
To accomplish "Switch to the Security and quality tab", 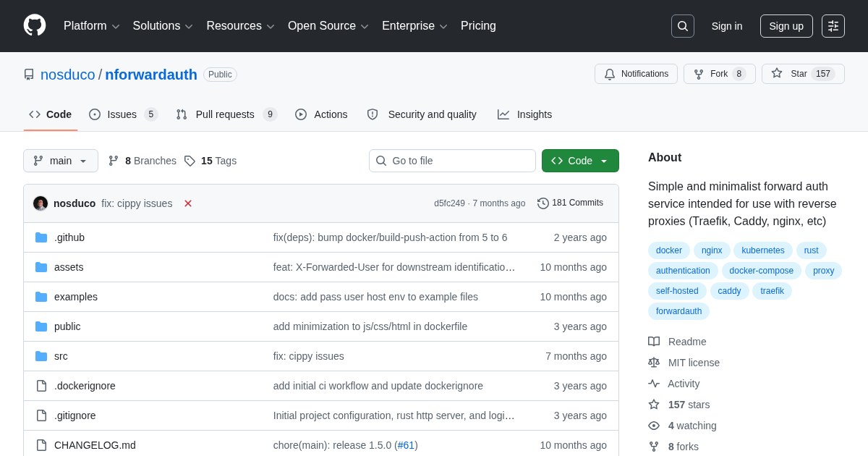I will tap(422, 114).
